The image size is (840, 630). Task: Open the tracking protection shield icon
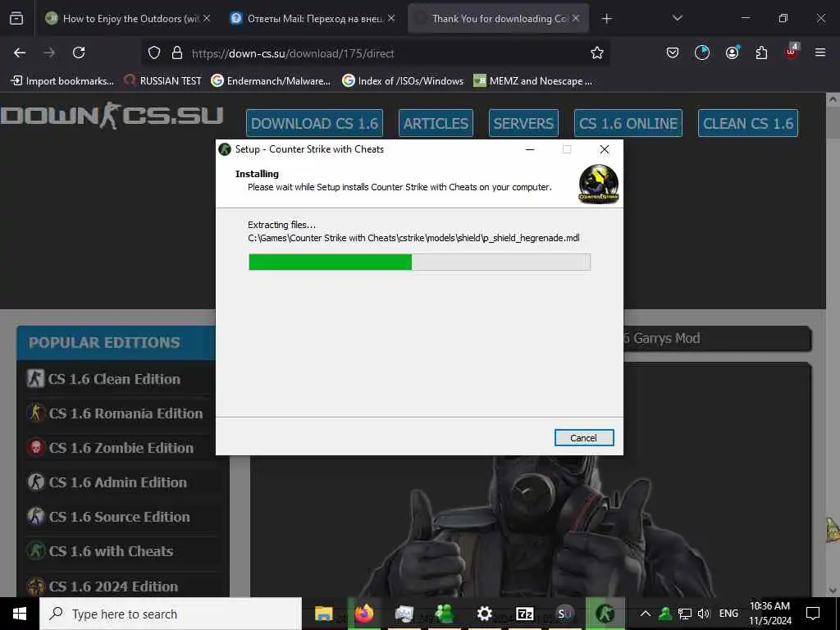154,52
